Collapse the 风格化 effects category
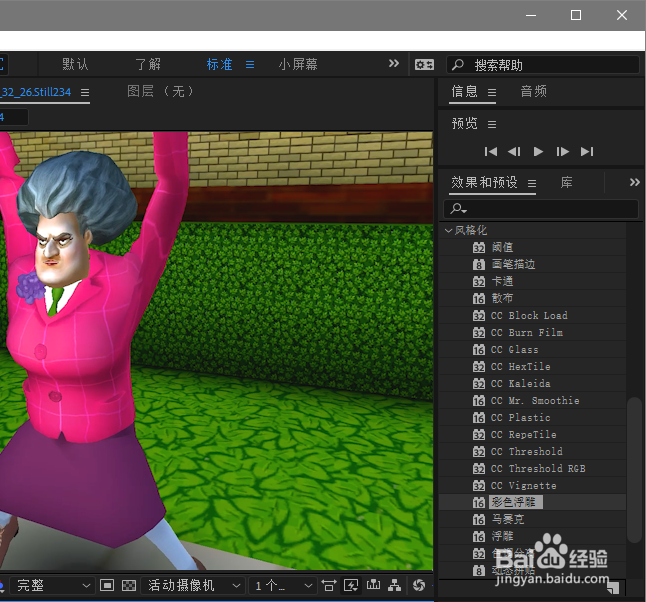Image resolution: width=646 pixels, height=602 pixels. [448, 231]
